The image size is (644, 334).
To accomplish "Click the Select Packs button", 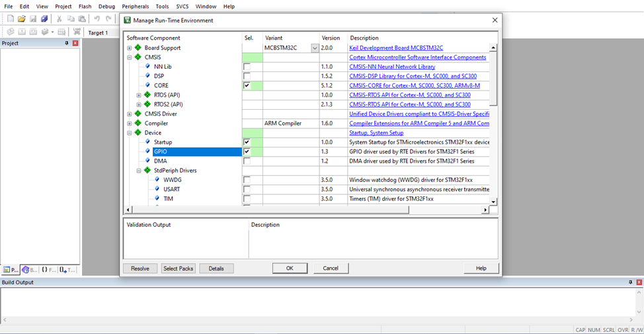I will tap(179, 269).
